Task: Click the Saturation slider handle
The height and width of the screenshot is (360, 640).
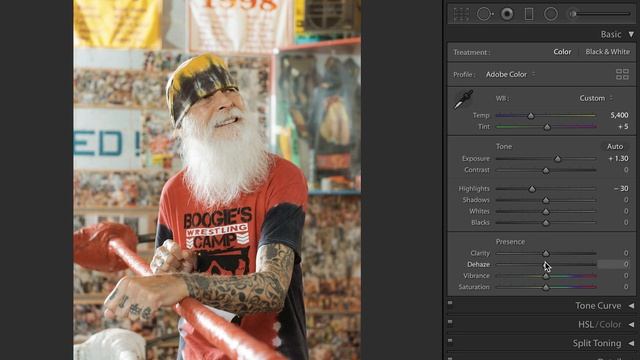Action: click(x=546, y=287)
